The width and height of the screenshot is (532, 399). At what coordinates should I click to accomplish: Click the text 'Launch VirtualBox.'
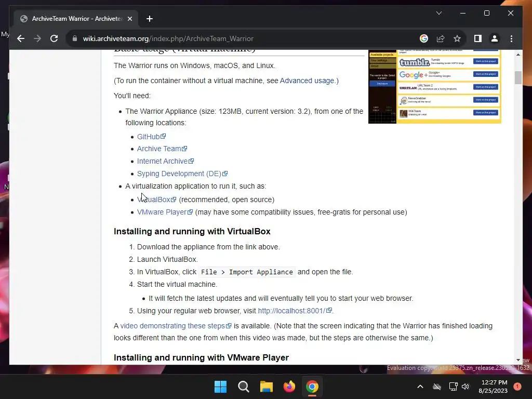pyautogui.click(x=167, y=260)
